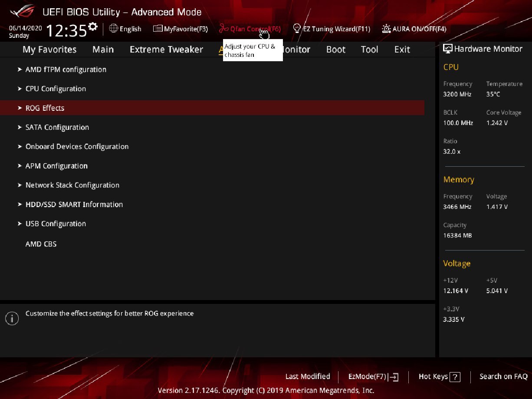Switch to EzMode(F7)

click(368, 376)
